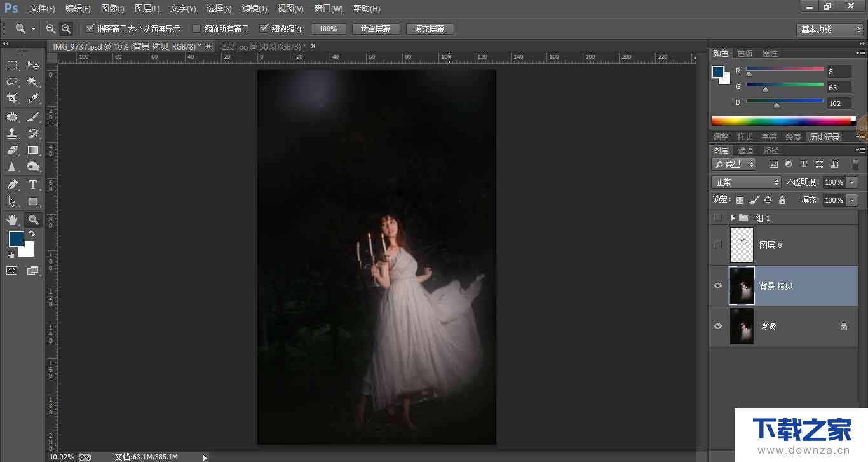The width and height of the screenshot is (868, 462).
Task: Lock layer position
Action: [768, 200]
